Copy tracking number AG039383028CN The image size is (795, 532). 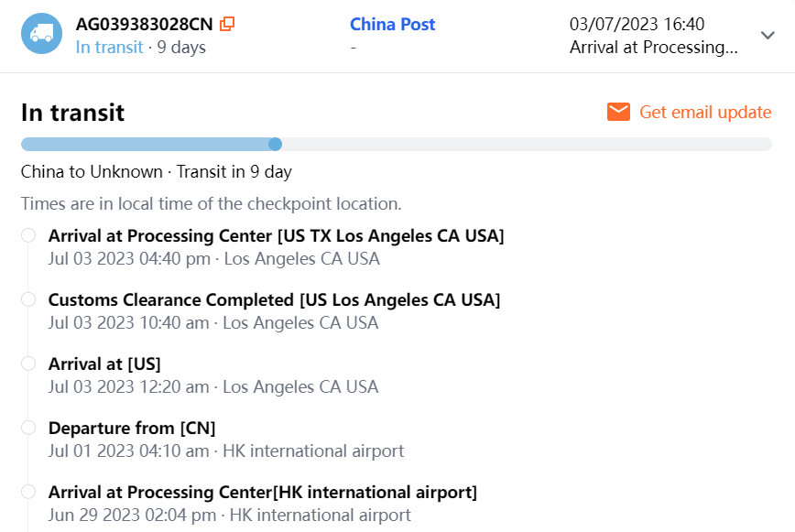pos(228,25)
